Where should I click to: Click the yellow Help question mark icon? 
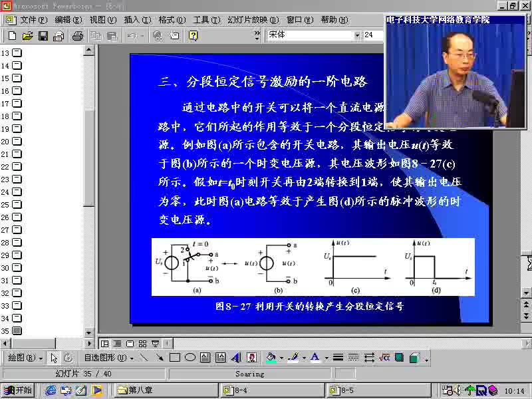(193, 36)
